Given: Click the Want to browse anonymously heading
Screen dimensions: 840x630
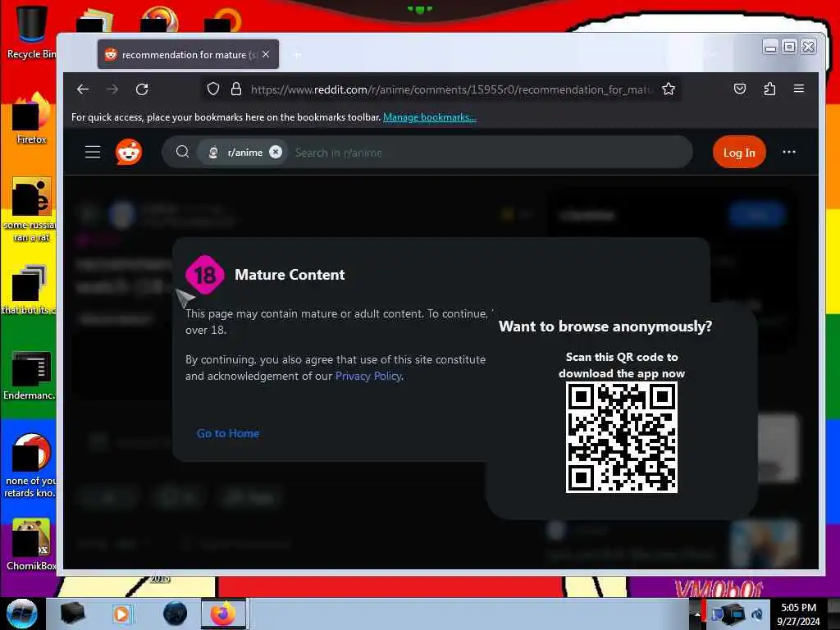Looking at the screenshot, I should pos(605,326).
